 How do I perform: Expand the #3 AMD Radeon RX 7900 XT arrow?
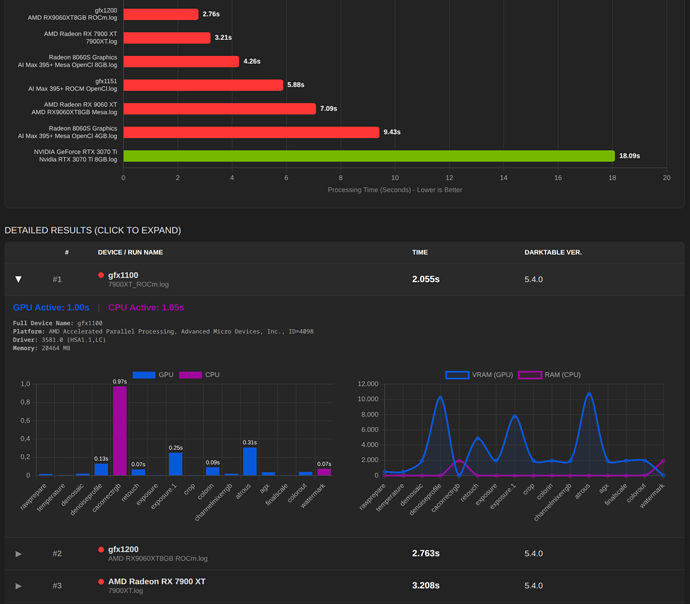[19, 585]
